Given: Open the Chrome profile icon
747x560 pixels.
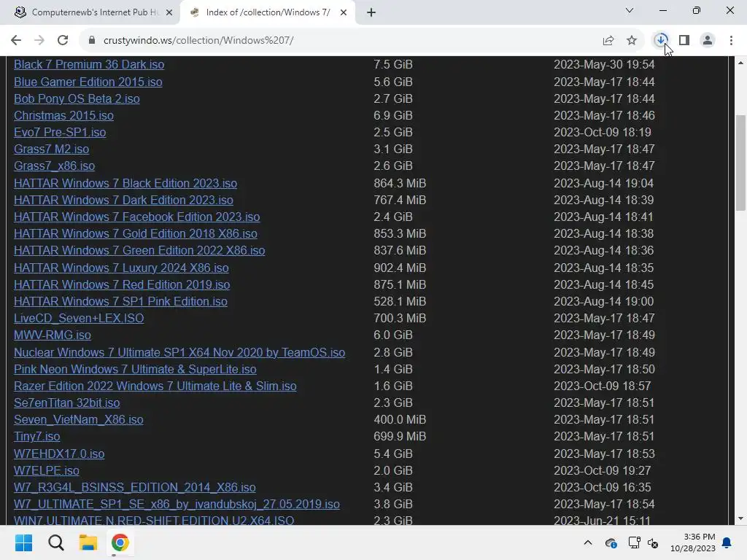Looking at the screenshot, I should [x=708, y=40].
